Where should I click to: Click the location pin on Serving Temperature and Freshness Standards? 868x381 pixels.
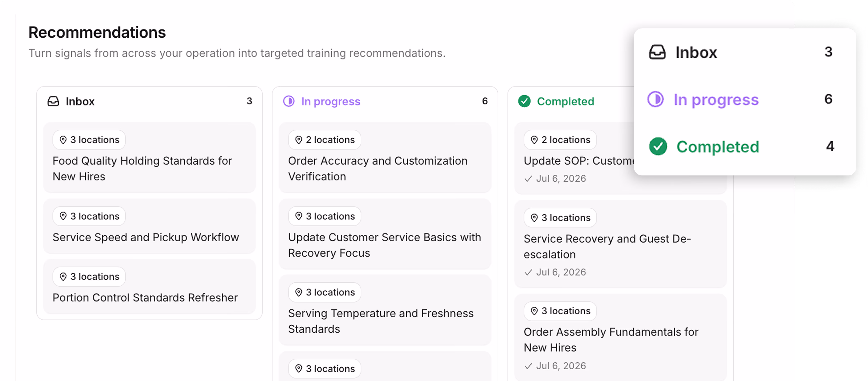[x=299, y=292]
